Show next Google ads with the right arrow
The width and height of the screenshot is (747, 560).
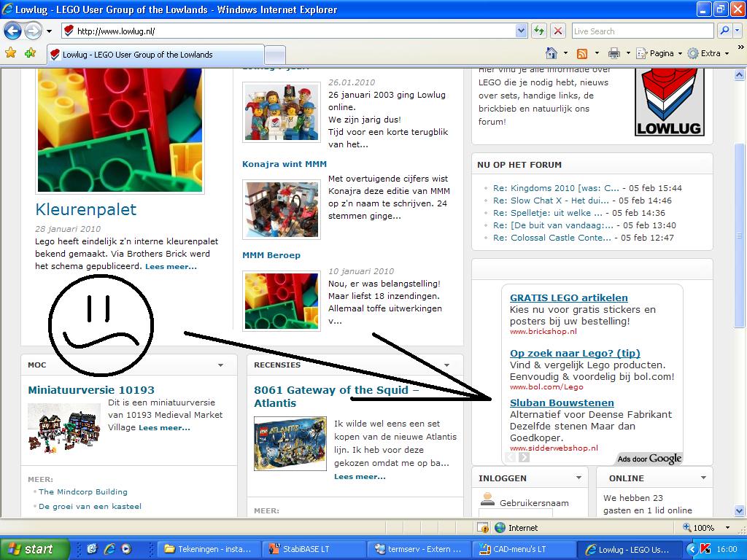(524, 457)
